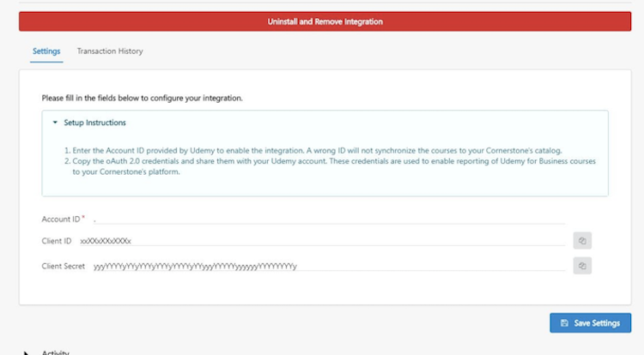This screenshot has height=355, width=644.
Task: Focus the Account ID input field
Action: (326, 219)
